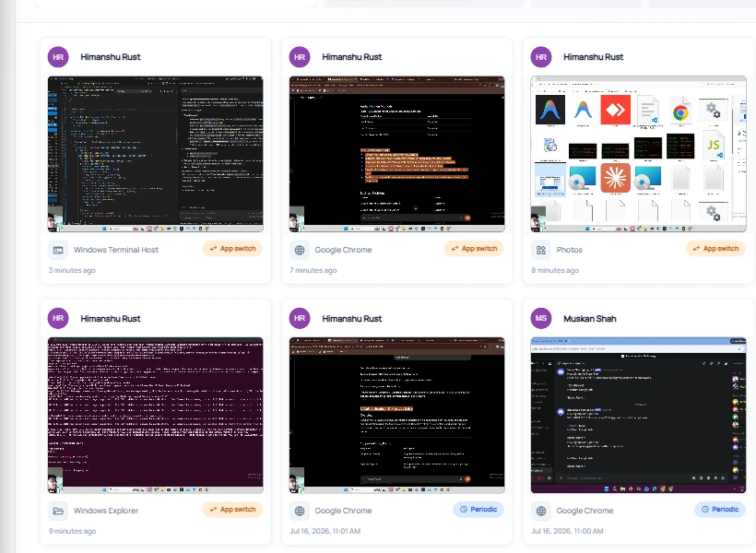756x553 pixels.
Task: Click HR avatar on 7 minutes ago card
Action: click(300, 57)
